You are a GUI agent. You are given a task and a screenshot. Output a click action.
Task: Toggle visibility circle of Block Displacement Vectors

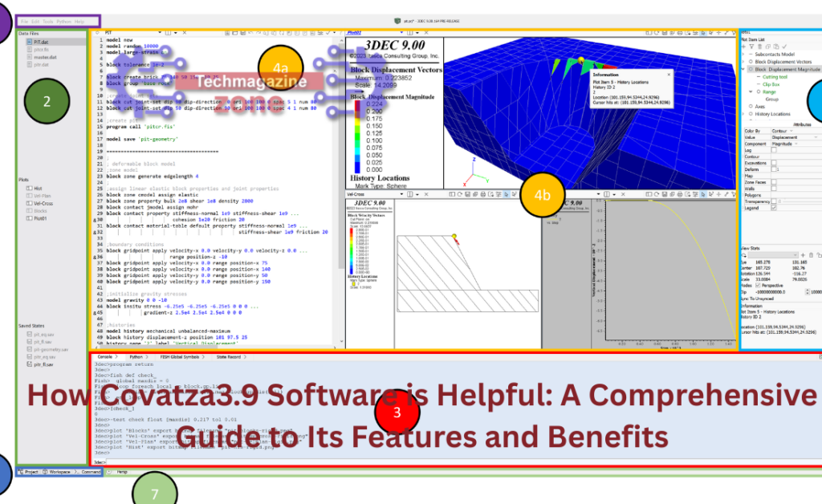pos(751,62)
